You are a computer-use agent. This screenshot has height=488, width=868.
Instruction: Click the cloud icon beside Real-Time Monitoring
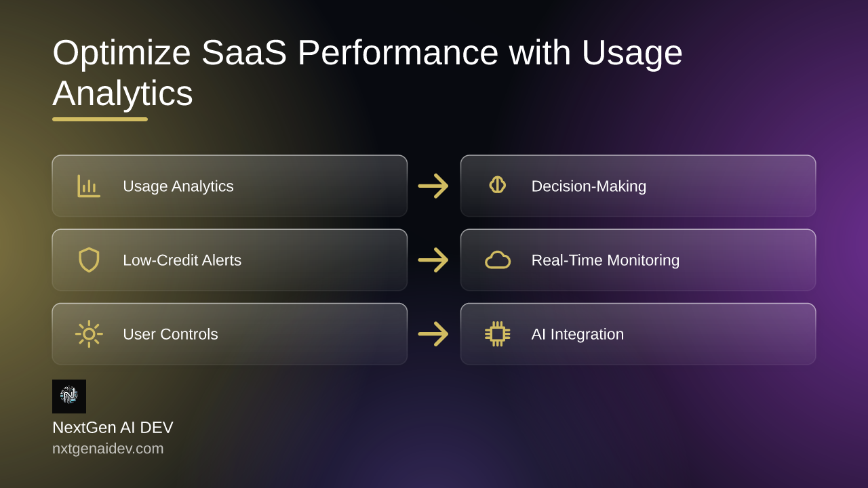[498, 260]
